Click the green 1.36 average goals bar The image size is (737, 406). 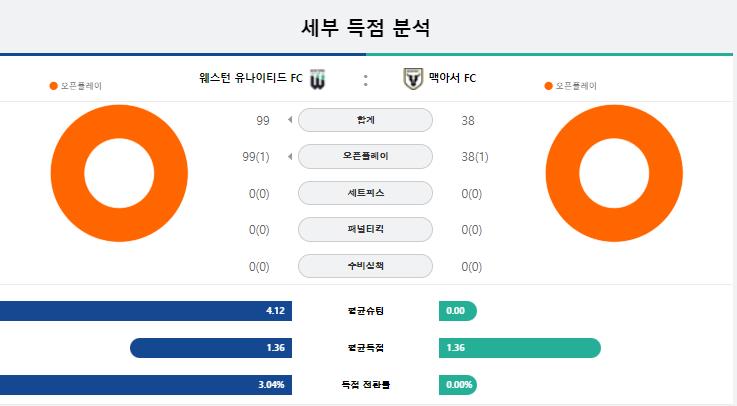(520, 348)
